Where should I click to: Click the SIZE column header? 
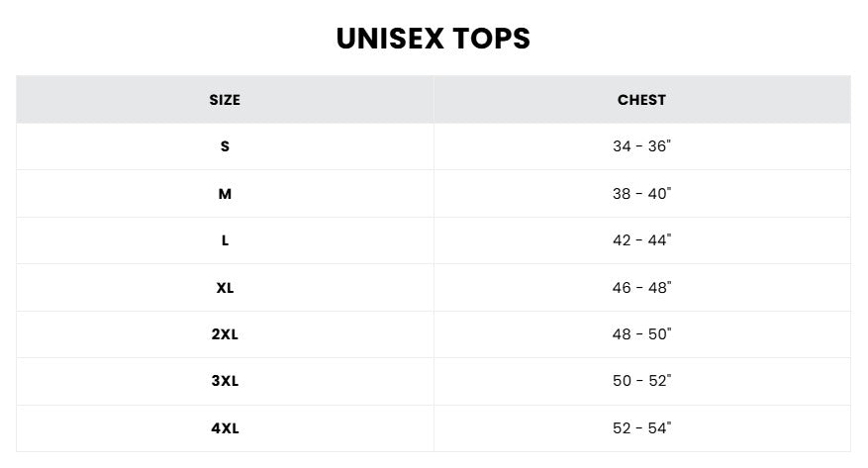[x=225, y=100]
